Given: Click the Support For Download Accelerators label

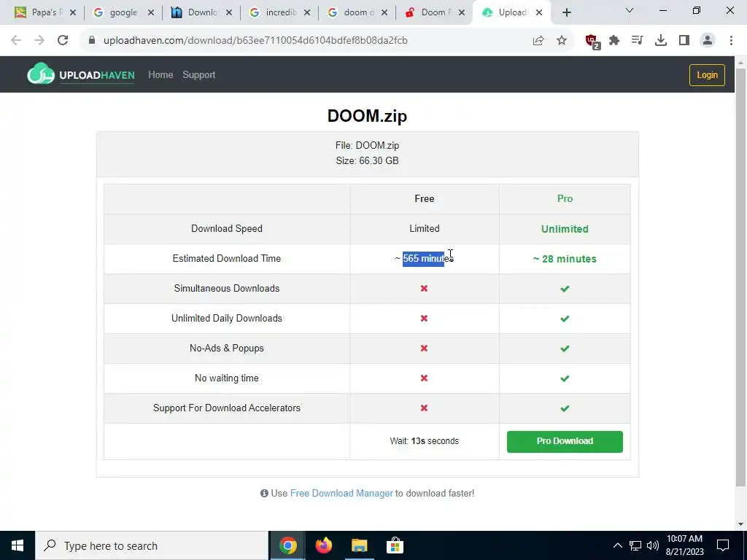Looking at the screenshot, I should 227,408.
